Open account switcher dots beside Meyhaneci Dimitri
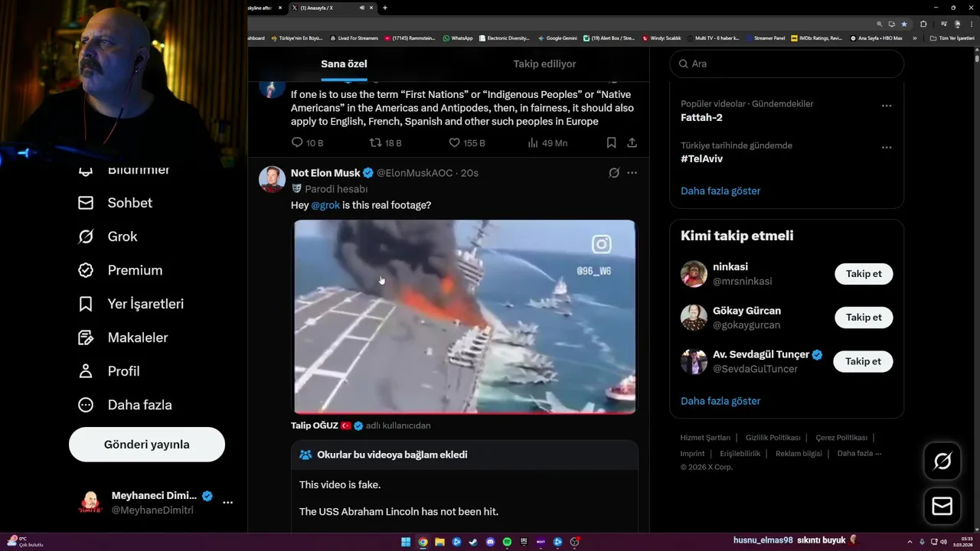 point(227,503)
